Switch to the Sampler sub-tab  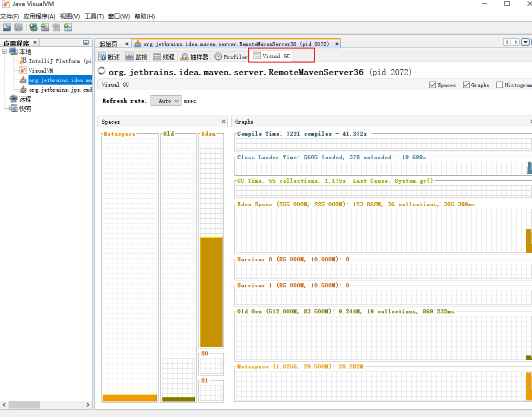(x=195, y=57)
